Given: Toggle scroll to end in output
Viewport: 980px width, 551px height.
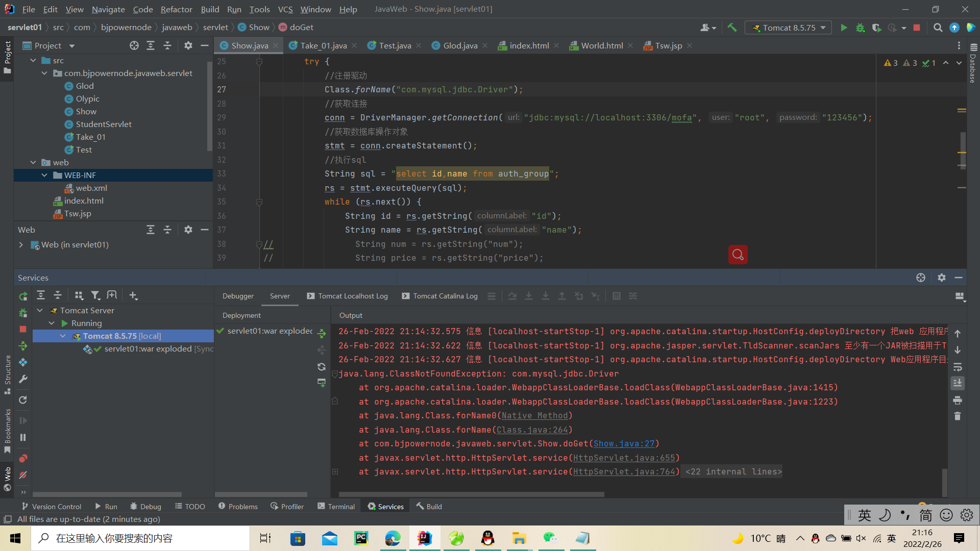Looking at the screenshot, I should click(x=958, y=383).
